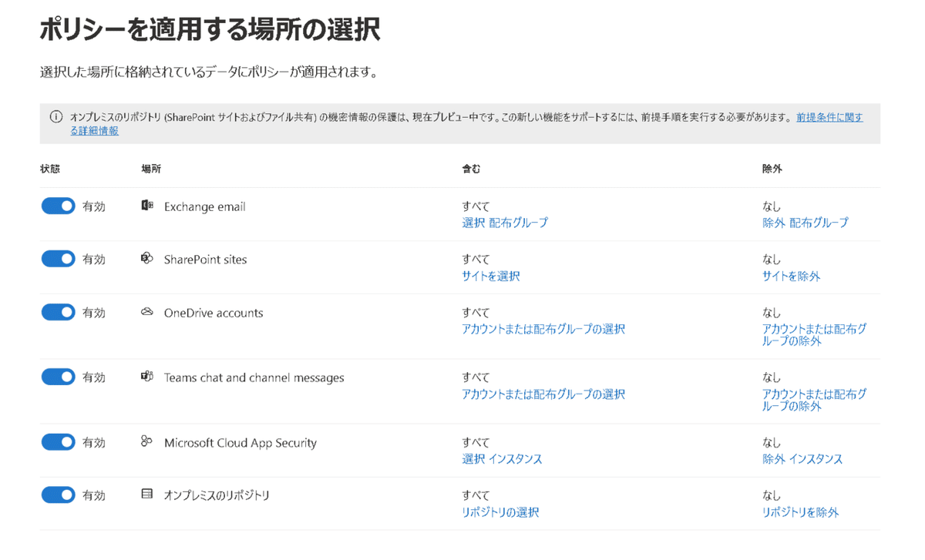925x560 pixels.
Task: Toggle off Exchange email location
Action: click(x=59, y=206)
